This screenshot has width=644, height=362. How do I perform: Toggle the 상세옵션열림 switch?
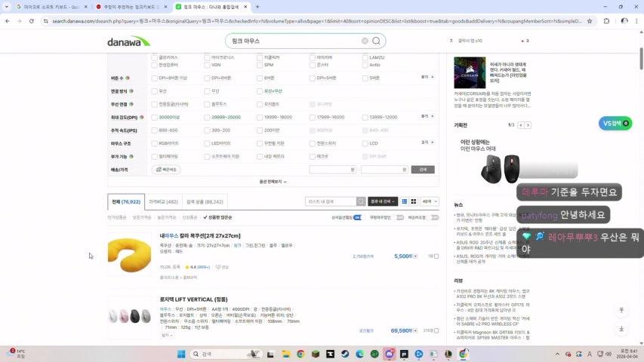click(357, 217)
